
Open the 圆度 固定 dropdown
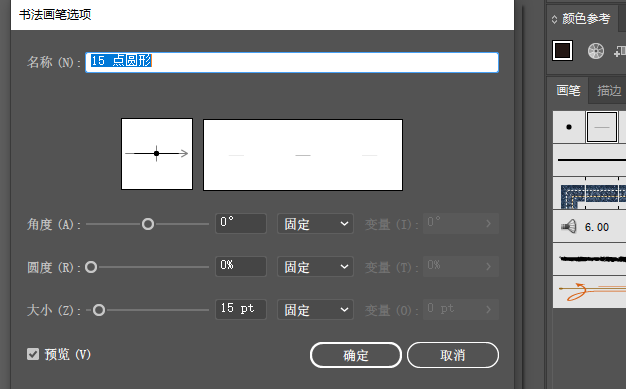[315, 267]
